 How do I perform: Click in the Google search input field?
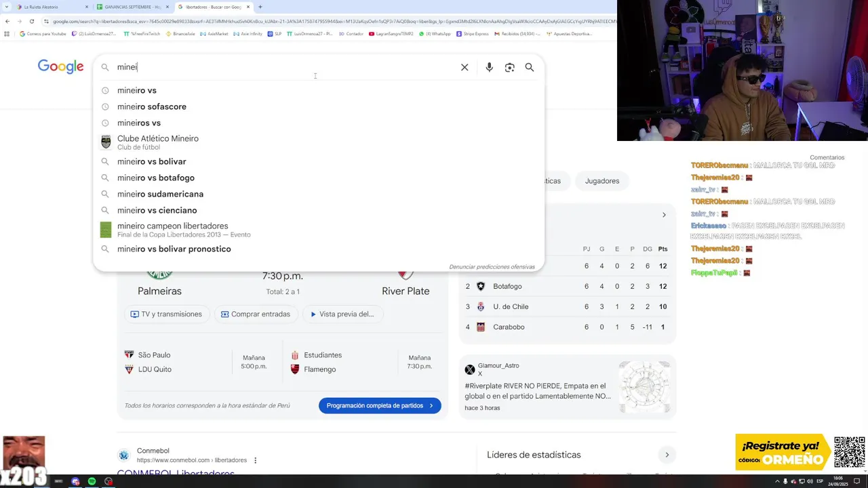285,67
